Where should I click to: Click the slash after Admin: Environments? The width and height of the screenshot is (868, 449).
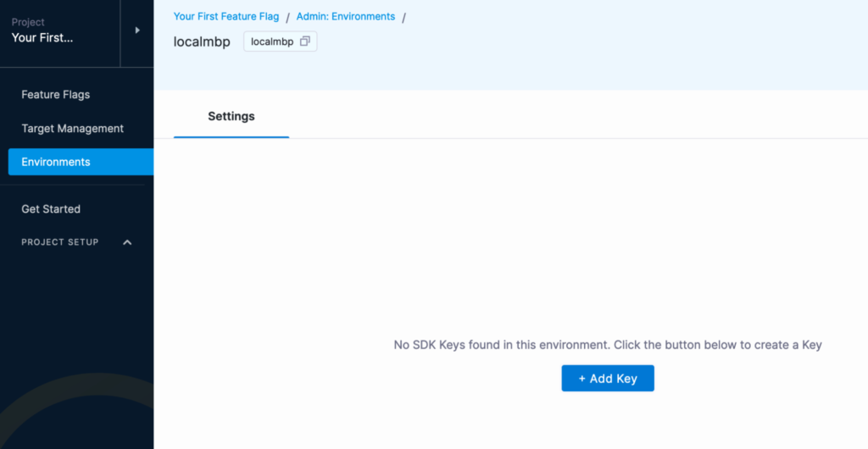pyautogui.click(x=403, y=18)
